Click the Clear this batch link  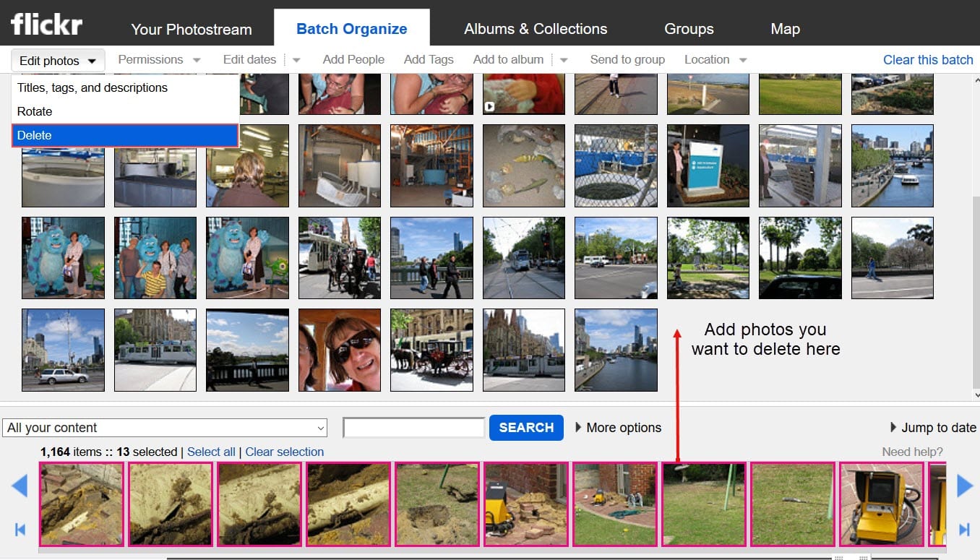coord(928,60)
